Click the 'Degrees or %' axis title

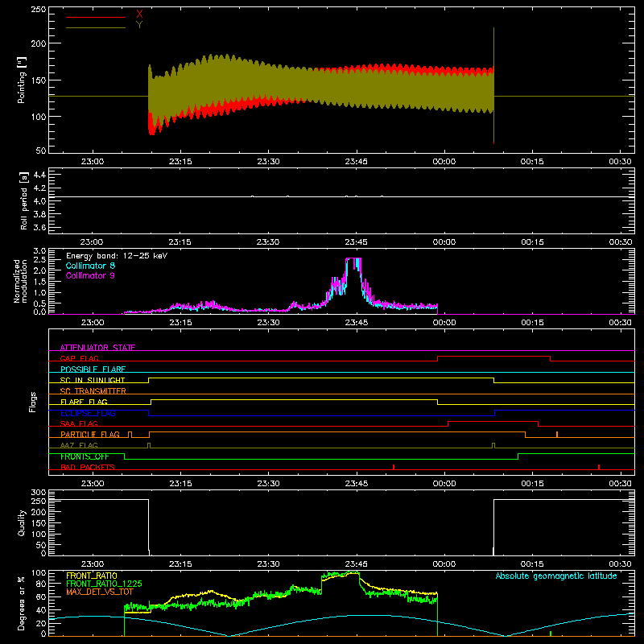coord(22,603)
